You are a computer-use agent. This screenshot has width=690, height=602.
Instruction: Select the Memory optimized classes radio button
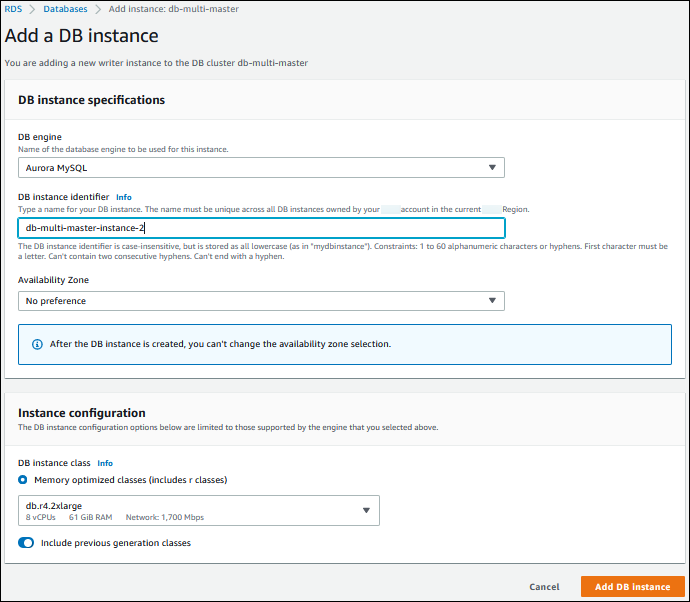tap(23, 480)
